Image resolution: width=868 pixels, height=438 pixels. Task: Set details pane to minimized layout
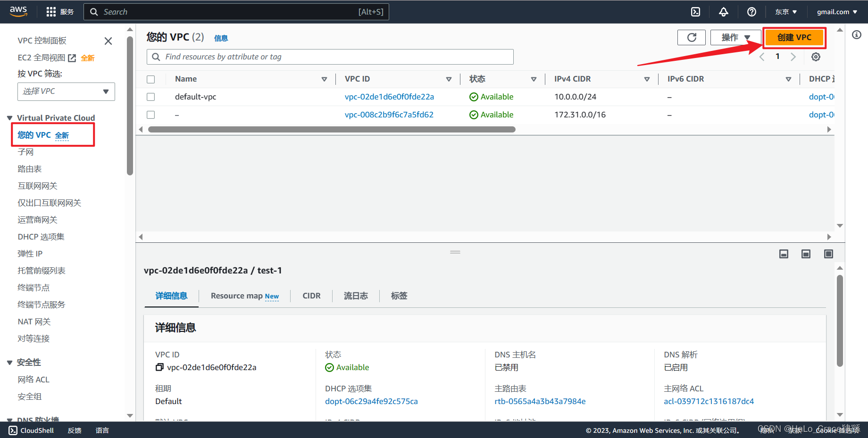point(784,254)
